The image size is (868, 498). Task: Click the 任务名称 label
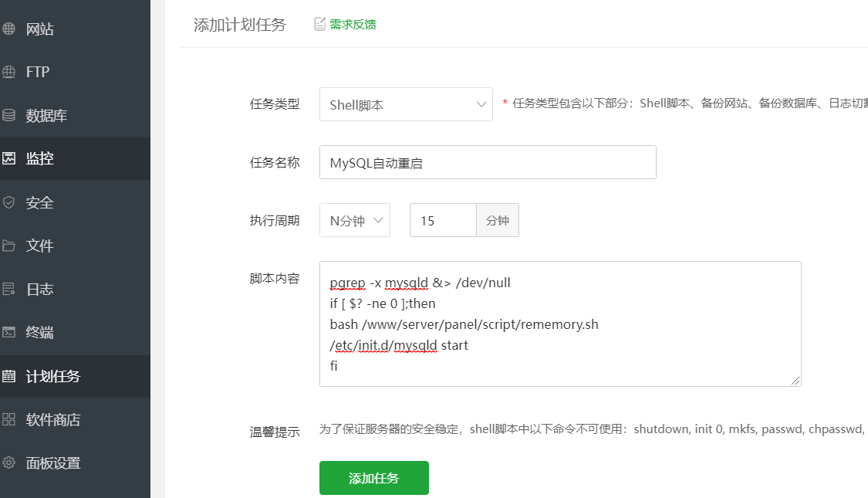coord(275,162)
